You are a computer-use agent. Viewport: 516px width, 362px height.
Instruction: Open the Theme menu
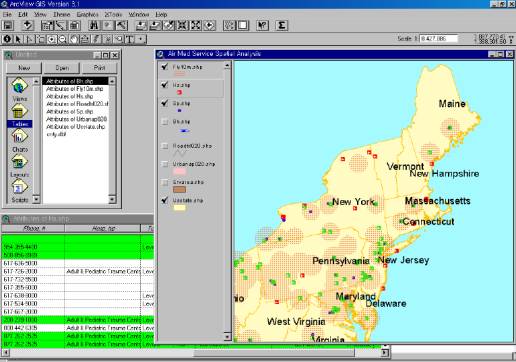pos(62,15)
